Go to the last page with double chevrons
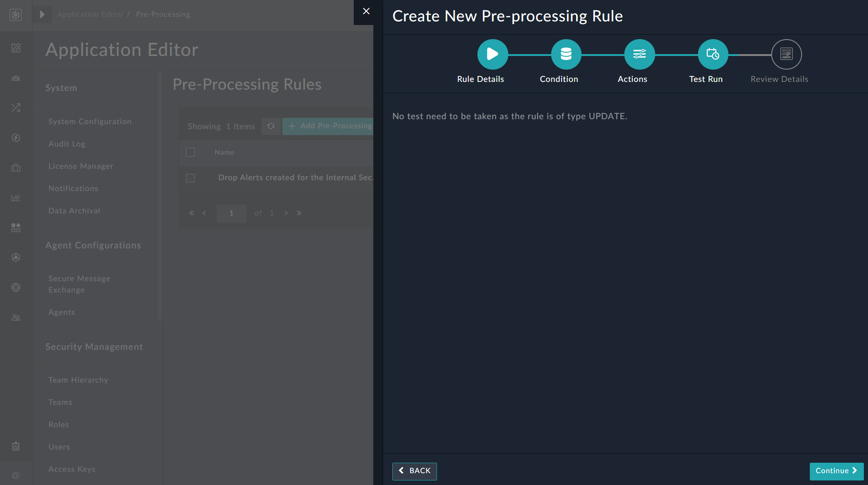The width and height of the screenshot is (868, 485). coord(299,213)
